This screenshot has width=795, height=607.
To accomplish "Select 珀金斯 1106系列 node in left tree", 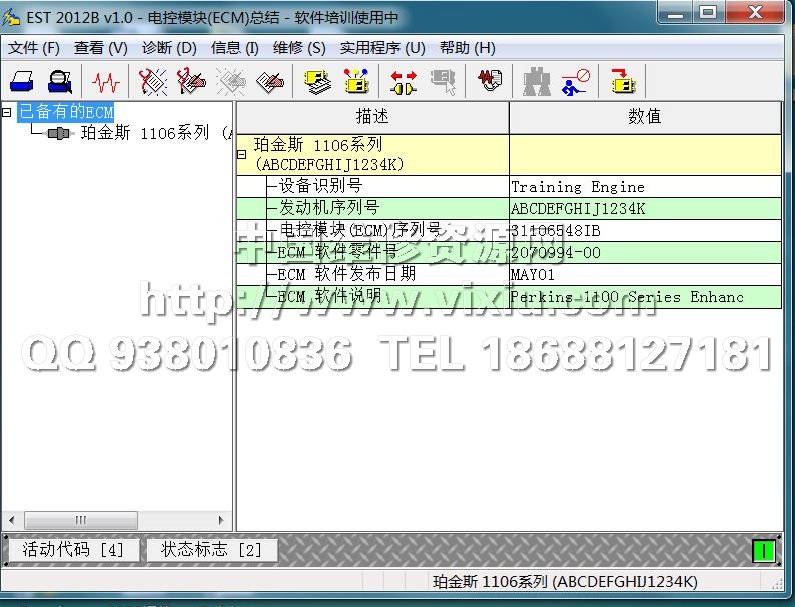I will pos(144,133).
